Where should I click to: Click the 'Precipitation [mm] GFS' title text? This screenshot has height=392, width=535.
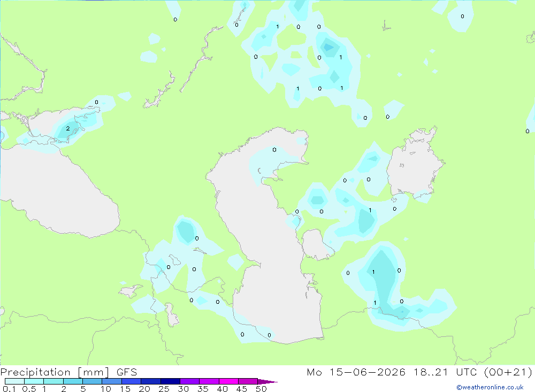click(68, 372)
